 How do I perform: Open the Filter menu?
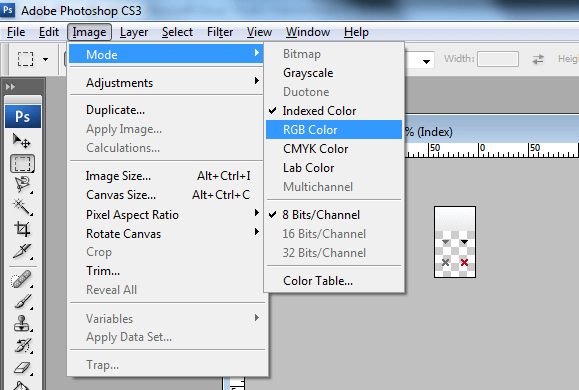[x=220, y=32]
